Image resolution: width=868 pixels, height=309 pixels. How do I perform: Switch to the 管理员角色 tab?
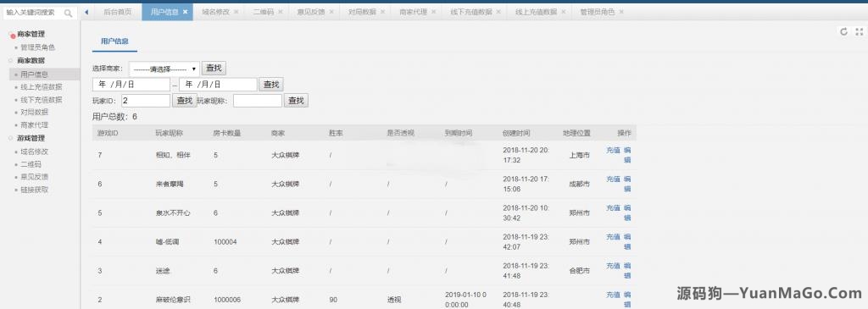[598, 12]
